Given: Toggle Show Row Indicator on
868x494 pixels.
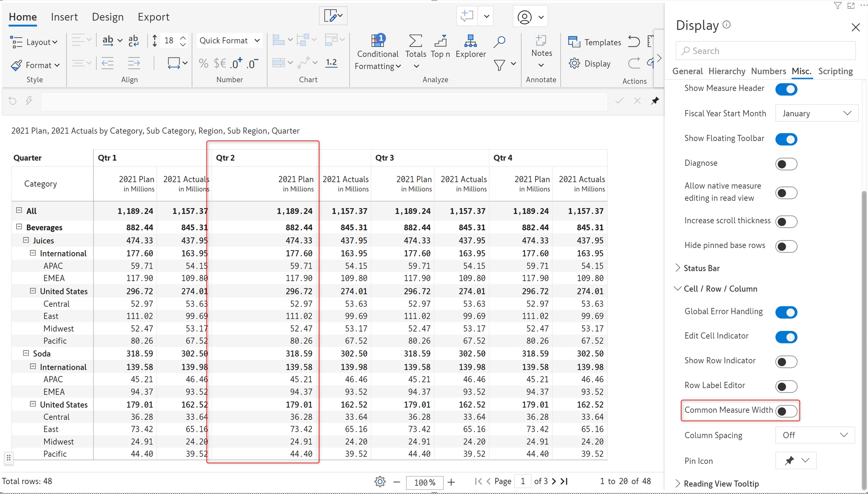Looking at the screenshot, I should [786, 361].
